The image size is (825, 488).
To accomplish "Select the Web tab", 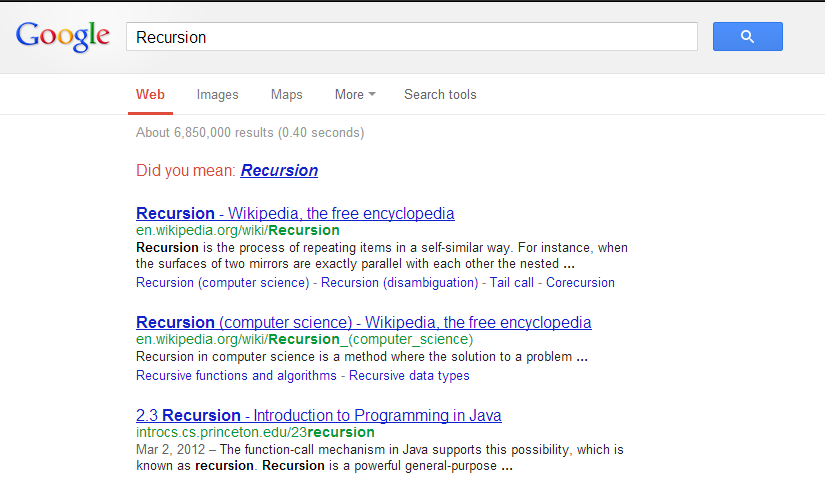I will click(x=150, y=94).
